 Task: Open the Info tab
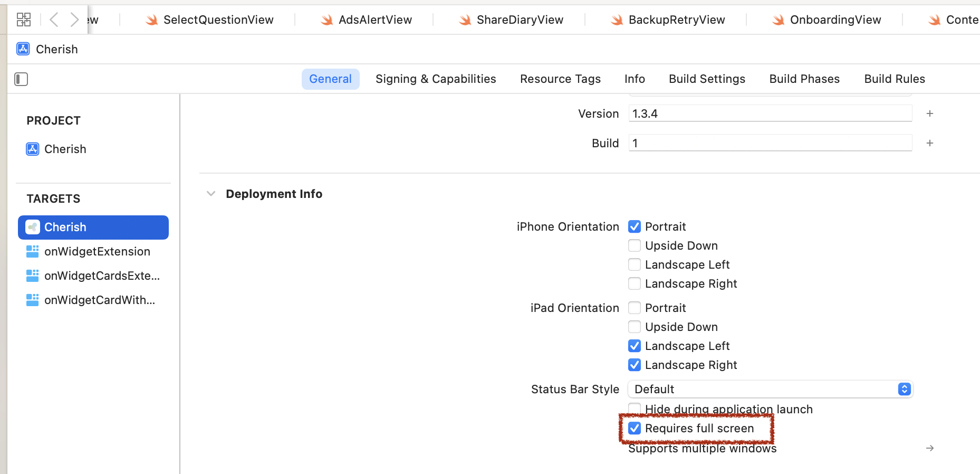point(635,79)
